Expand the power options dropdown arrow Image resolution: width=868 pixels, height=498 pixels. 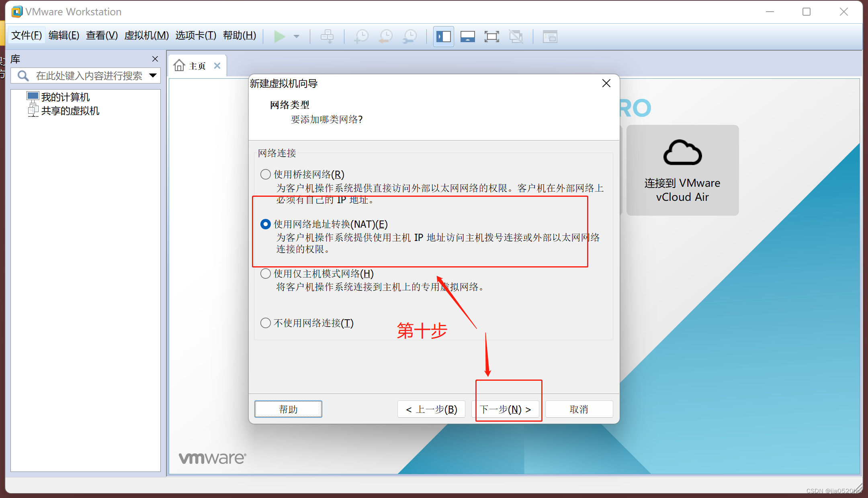(297, 37)
